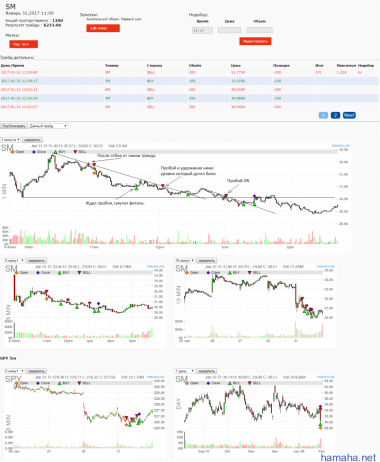Click the Next pagination button
The height and width of the screenshot is (462, 380).
pyautogui.click(x=349, y=115)
